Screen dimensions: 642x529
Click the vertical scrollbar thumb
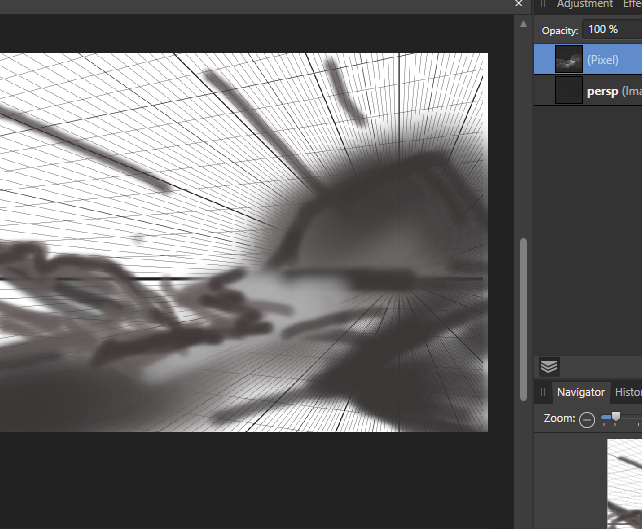(x=523, y=319)
